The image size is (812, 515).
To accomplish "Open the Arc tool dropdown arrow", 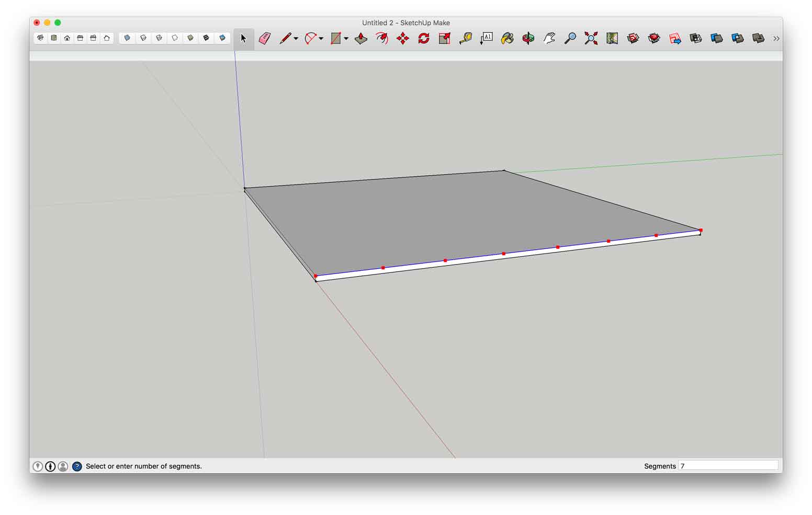I will pos(321,39).
